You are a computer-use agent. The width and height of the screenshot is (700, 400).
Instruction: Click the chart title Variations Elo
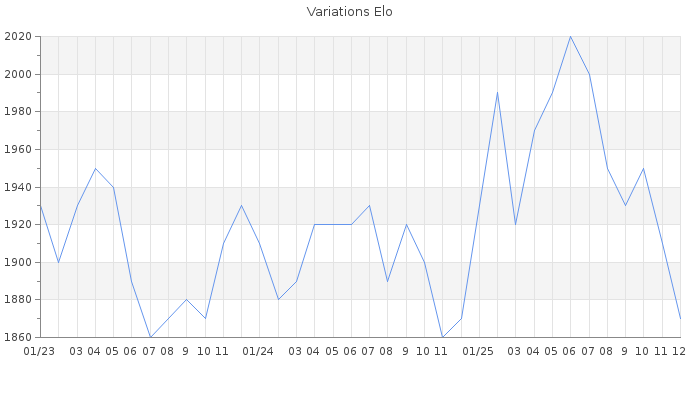349,12
